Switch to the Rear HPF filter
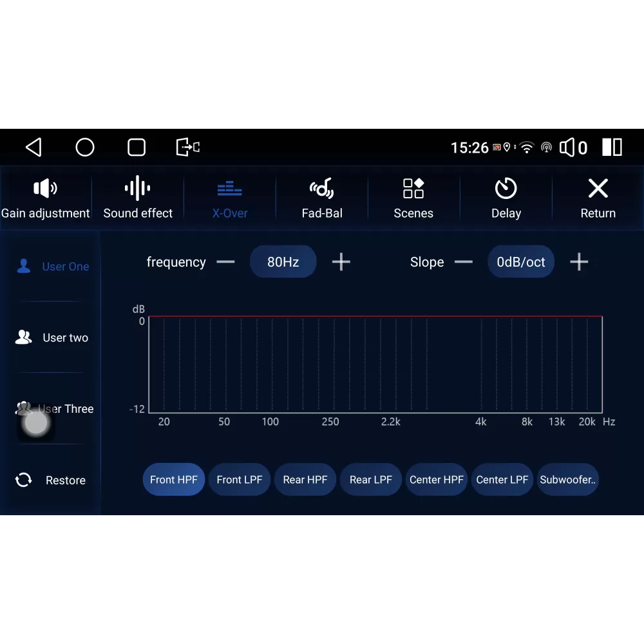The width and height of the screenshot is (644, 644). [x=305, y=479]
